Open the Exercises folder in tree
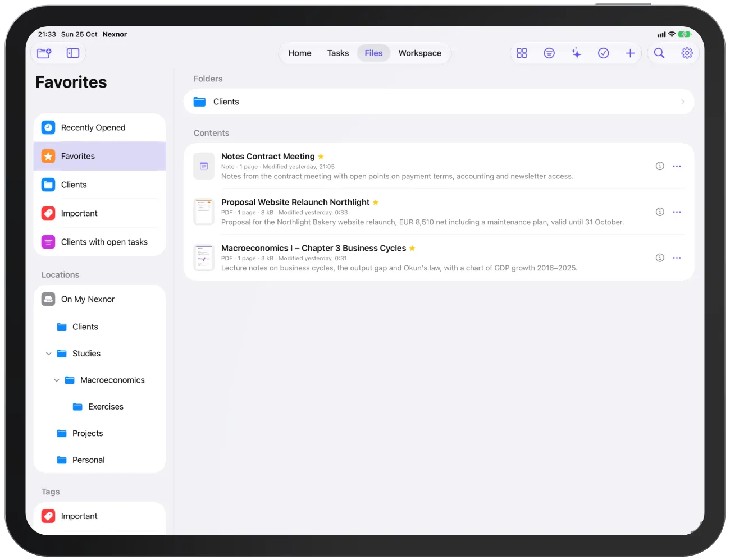 coord(99,407)
